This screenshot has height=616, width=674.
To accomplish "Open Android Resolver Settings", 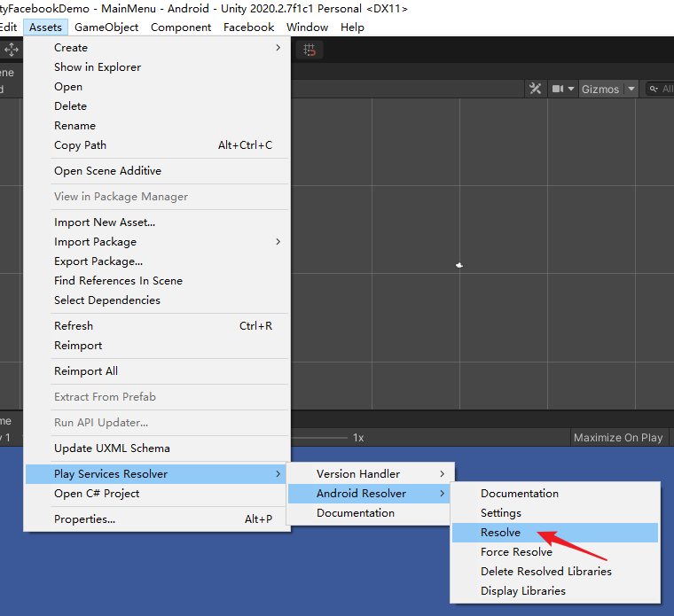I will point(555,513).
